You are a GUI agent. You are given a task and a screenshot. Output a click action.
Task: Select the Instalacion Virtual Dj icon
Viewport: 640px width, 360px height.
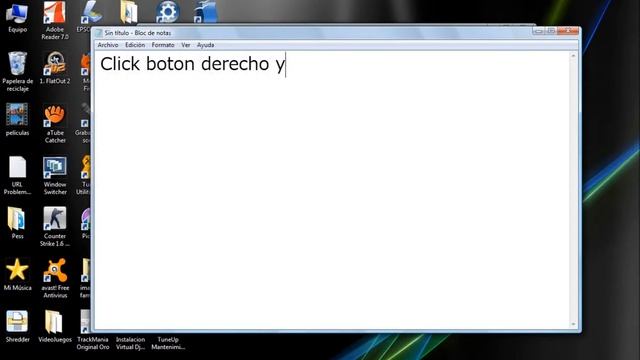(x=130, y=343)
